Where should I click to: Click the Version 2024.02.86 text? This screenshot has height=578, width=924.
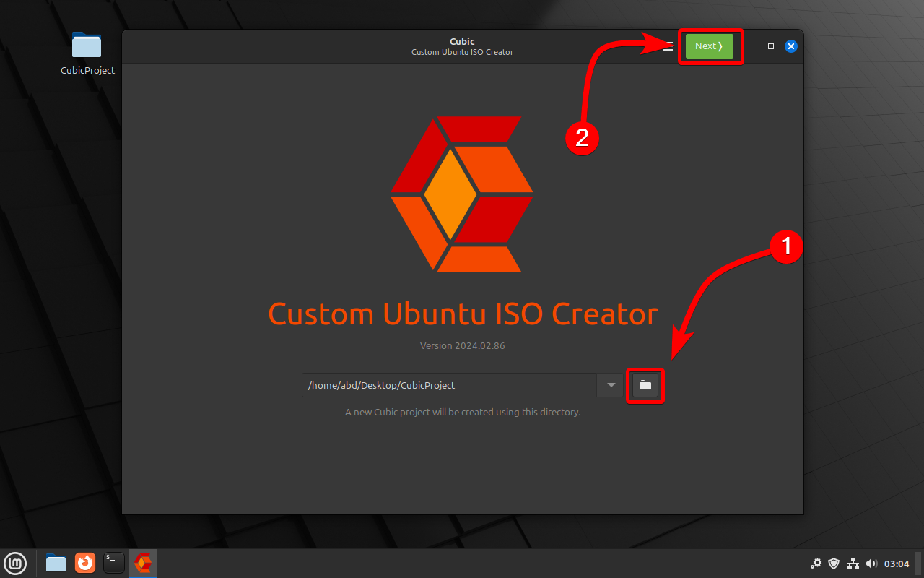point(463,345)
